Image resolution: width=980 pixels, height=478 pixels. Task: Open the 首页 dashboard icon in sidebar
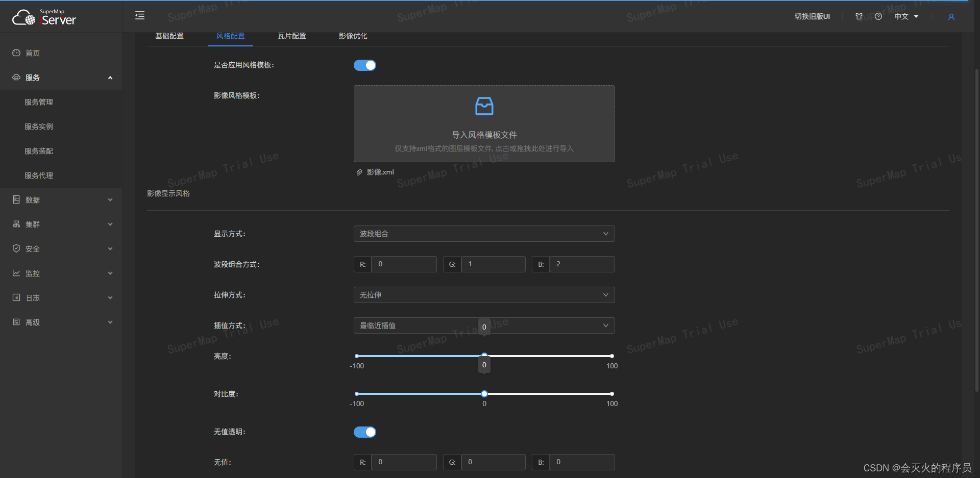pyautogui.click(x=16, y=53)
